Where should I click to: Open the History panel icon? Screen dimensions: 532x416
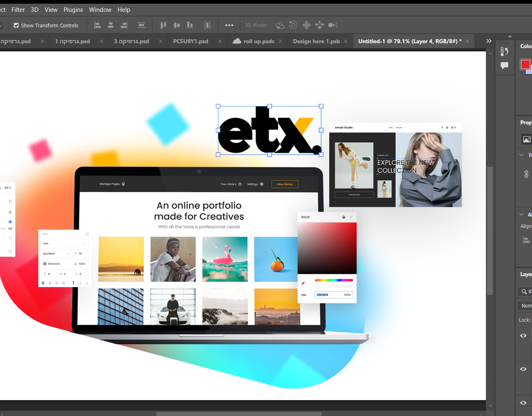click(x=505, y=51)
